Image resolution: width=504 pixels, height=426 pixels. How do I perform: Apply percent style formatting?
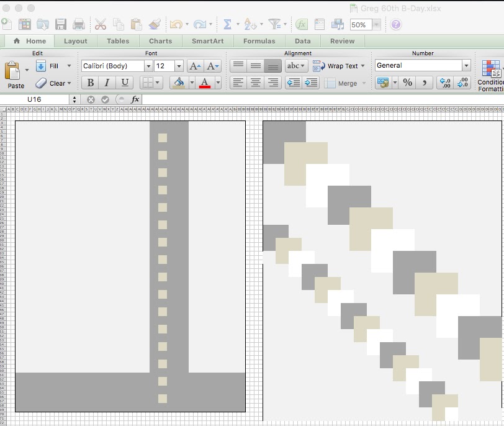click(x=407, y=83)
